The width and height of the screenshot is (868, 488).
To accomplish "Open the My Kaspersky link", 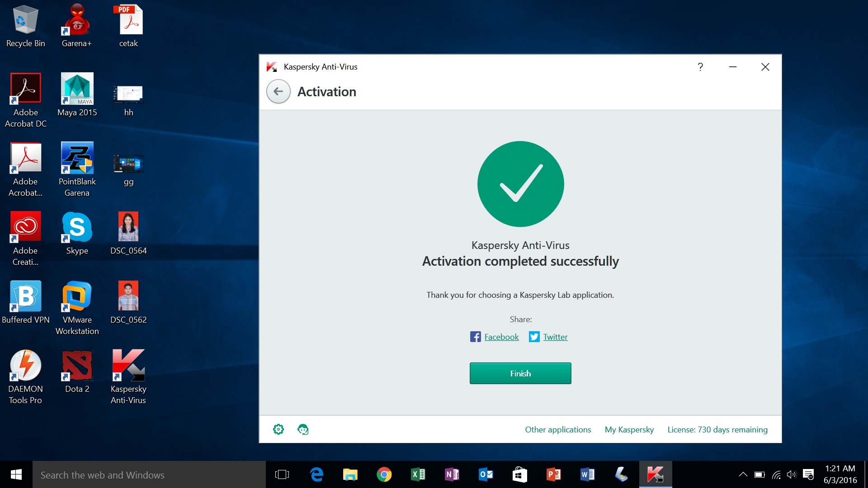I will [x=629, y=430].
